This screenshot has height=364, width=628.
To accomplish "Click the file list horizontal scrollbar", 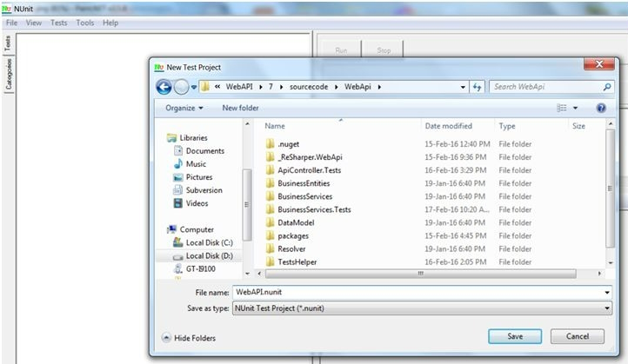I will point(420,274).
